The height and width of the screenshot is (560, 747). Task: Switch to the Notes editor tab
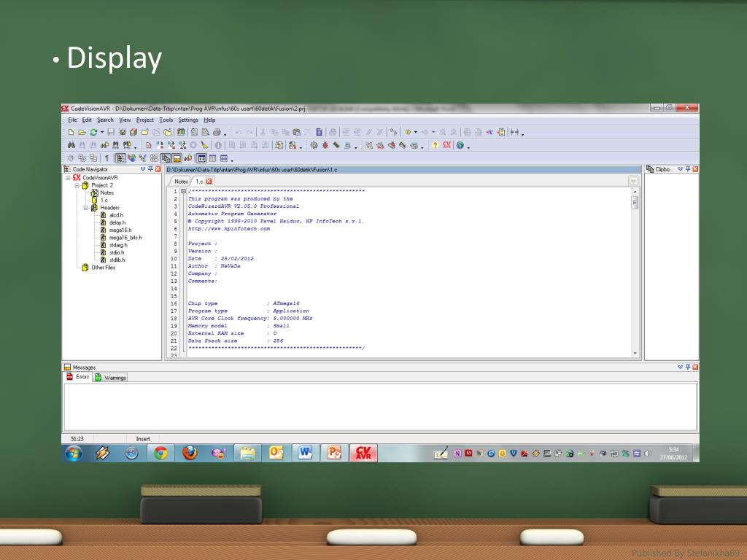pyautogui.click(x=181, y=182)
